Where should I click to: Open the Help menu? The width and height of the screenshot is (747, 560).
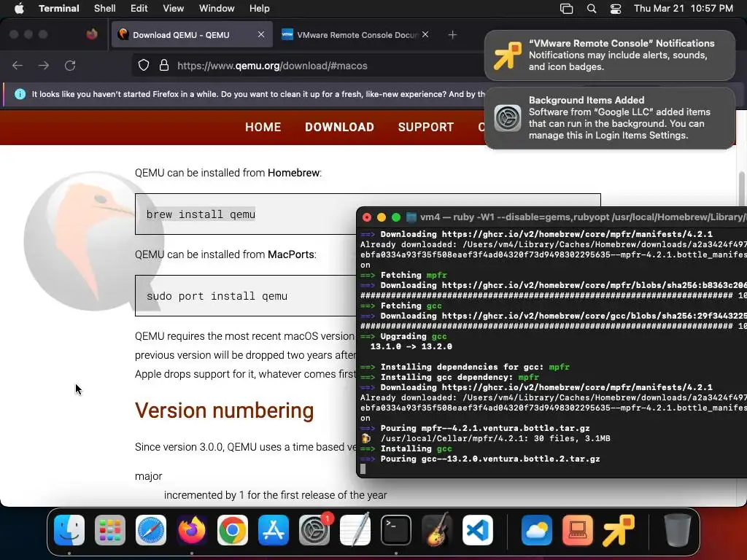point(259,9)
